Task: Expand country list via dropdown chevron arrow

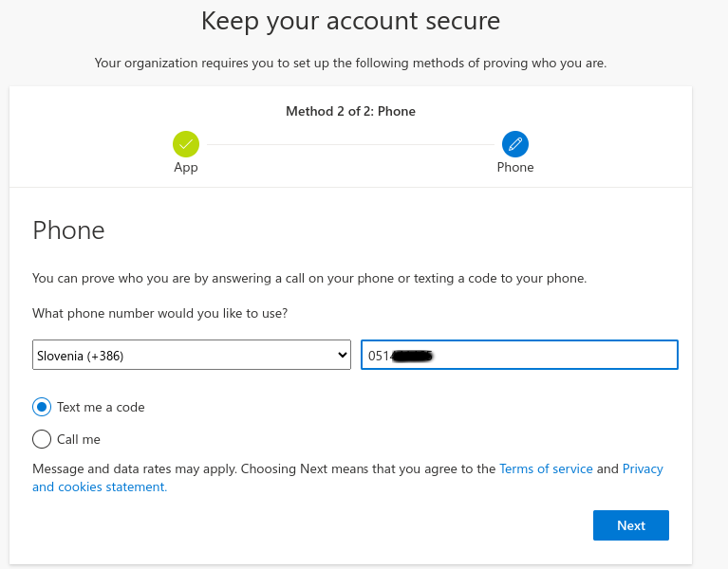Action: [343, 356]
